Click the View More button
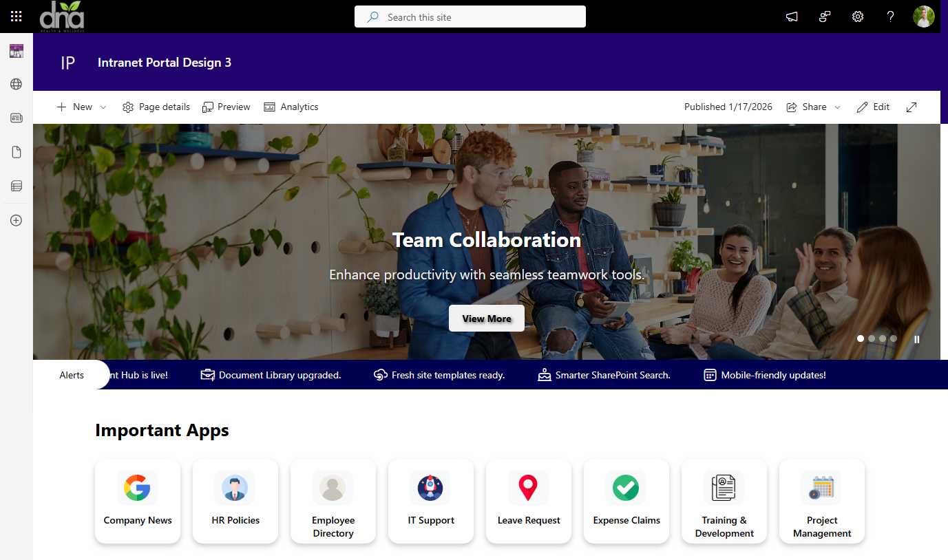The image size is (948, 560). pyautogui.click(x=486, y=318)
